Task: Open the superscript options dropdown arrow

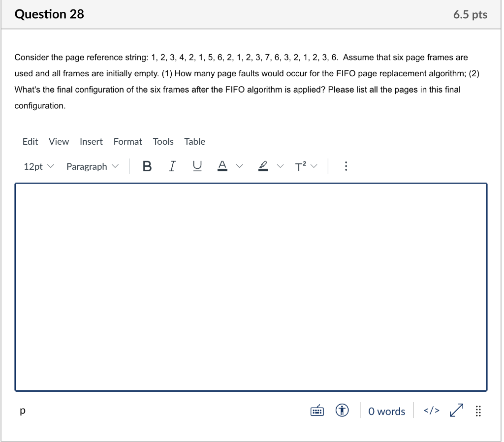Action: pos(315,166)
